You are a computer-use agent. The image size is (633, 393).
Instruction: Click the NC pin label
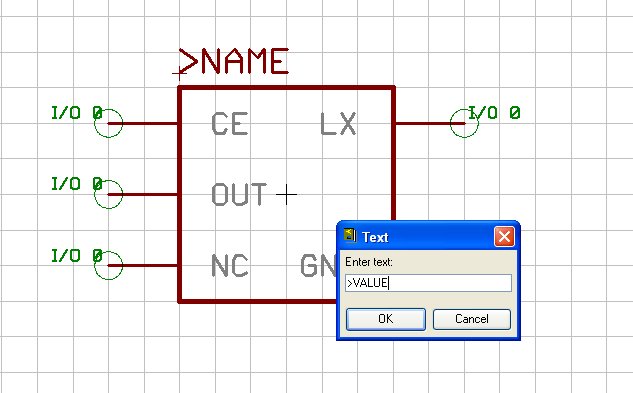[230, 265]
